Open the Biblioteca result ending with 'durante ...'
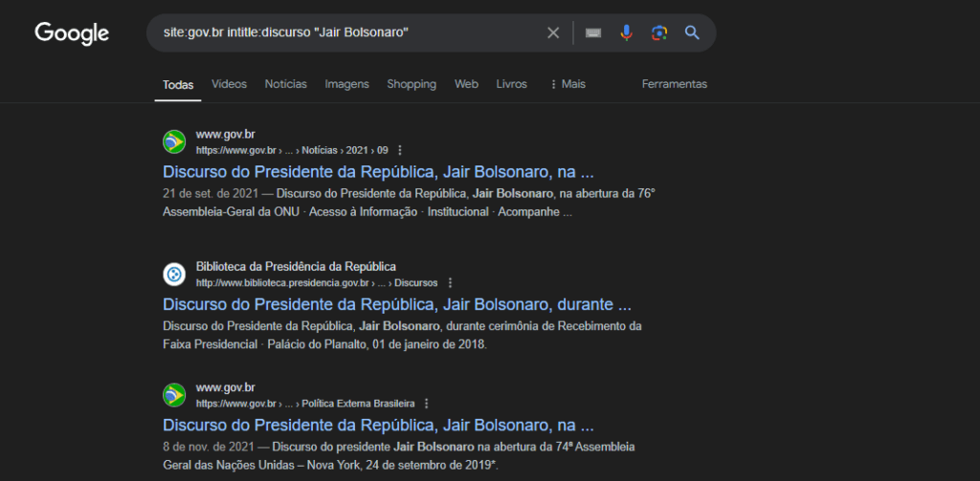 (x=396, y=305)
